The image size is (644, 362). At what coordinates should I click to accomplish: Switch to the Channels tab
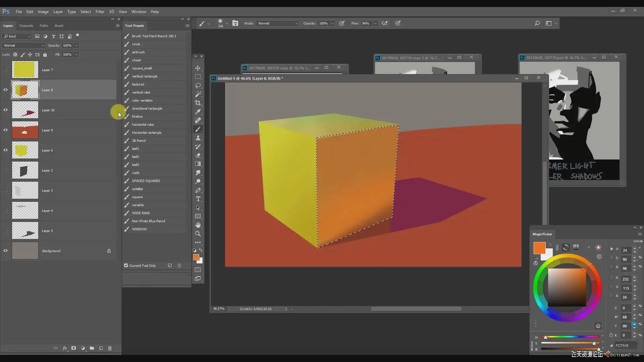pyautogui.click(x=26, y=25)
